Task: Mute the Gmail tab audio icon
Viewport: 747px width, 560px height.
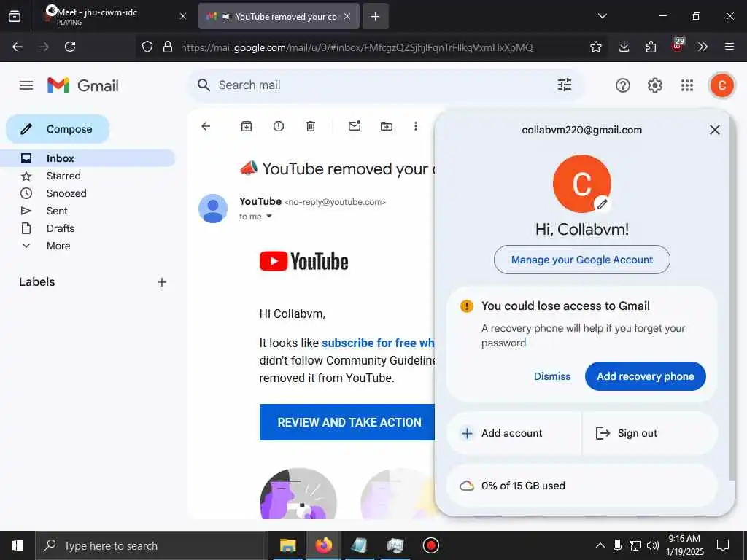Action: click(226, 17)
